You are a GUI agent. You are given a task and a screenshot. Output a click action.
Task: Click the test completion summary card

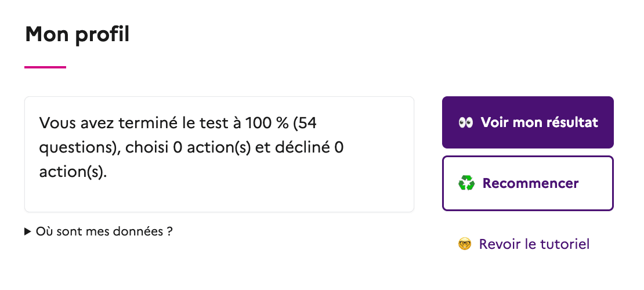click(x=219, y=191)
